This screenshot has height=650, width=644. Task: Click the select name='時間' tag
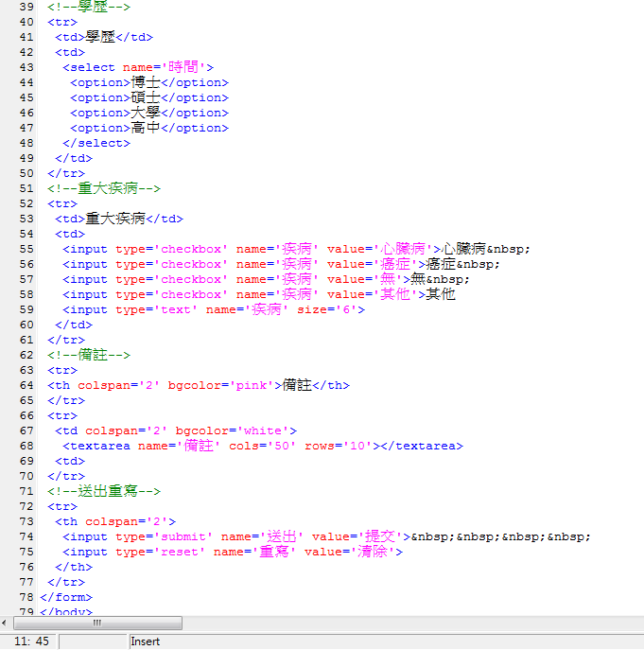pyautogui.click(x=138, y=67)
